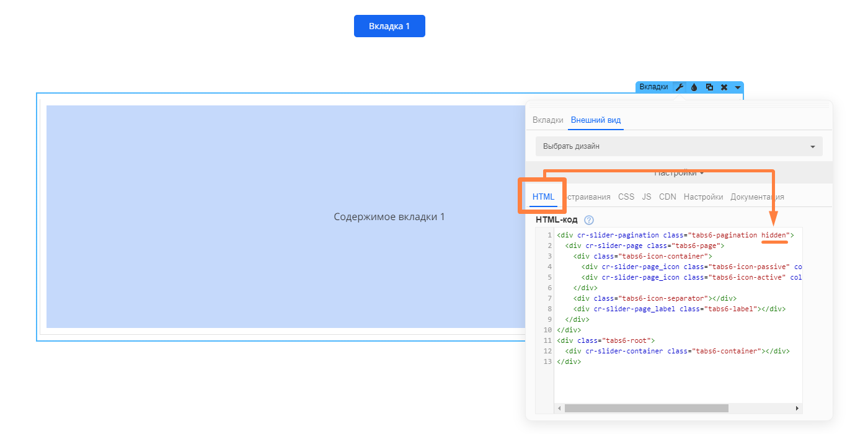Screen dimensions: 868x434
Task: Expand the widget toolbar dropdown arrow
Action: [738, 87]
